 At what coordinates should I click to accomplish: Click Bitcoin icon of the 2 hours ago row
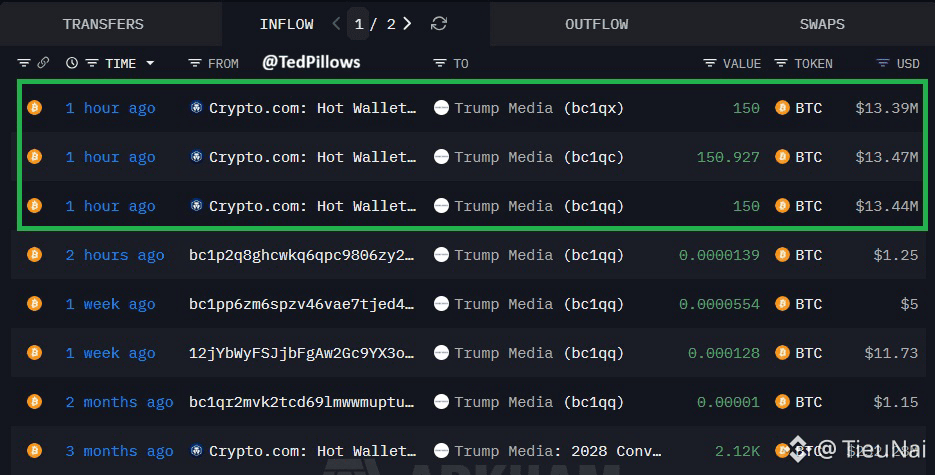(x=35, y=254)
